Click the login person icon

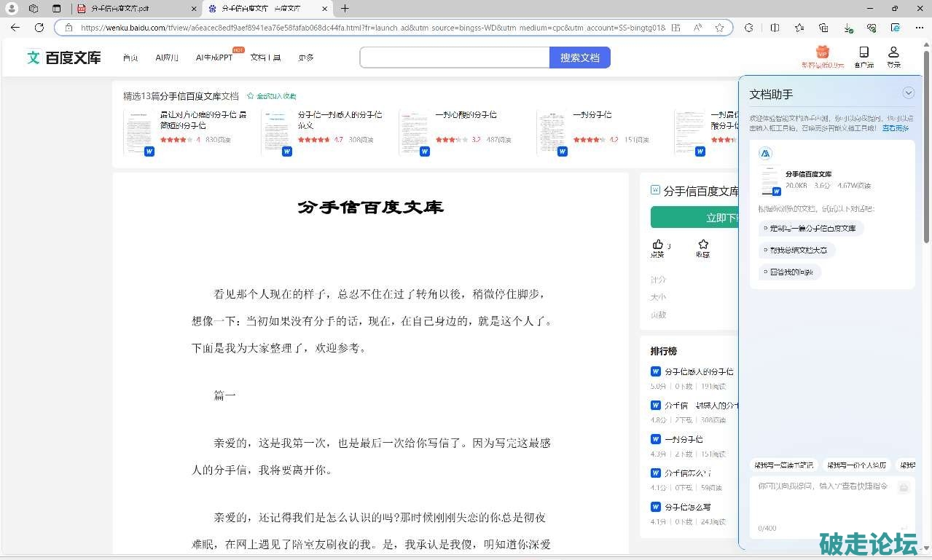893,52
